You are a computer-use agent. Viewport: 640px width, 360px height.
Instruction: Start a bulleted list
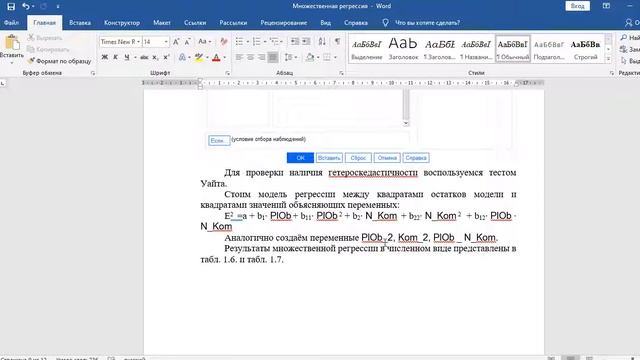(x=240, y=42)
